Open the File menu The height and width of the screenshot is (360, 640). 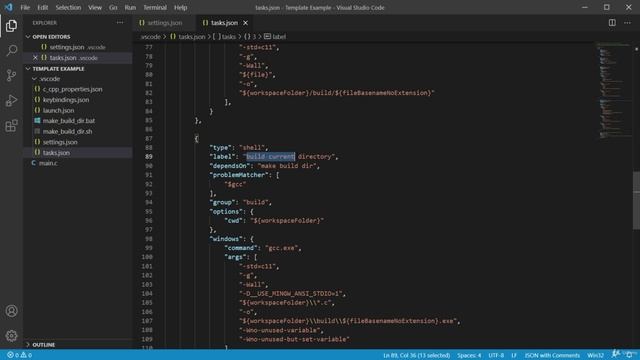coord(25,7)
